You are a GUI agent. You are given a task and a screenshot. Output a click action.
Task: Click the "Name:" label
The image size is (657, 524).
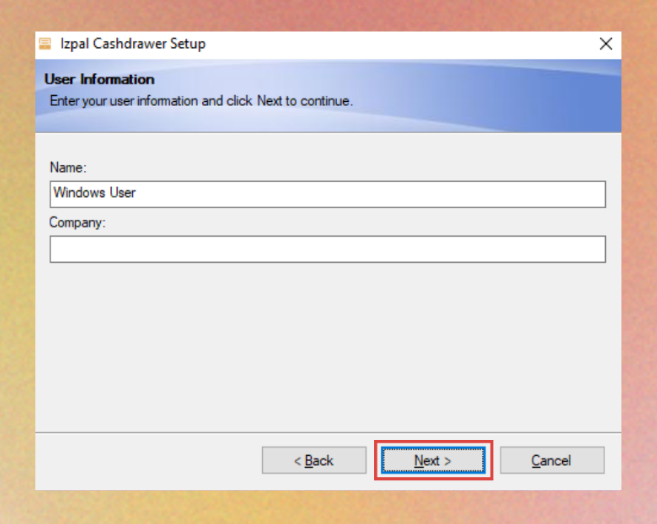click(67, 166)
